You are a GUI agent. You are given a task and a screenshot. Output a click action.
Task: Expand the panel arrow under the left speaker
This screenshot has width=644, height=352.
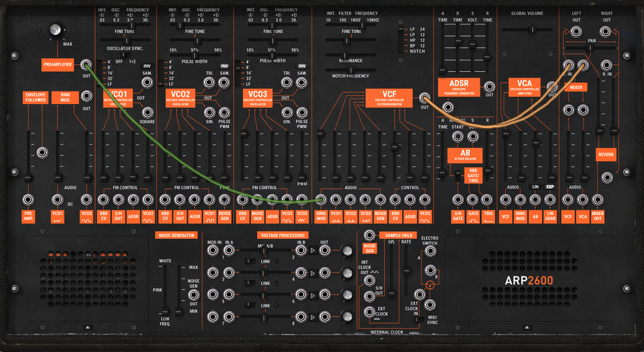coord(87,328)
